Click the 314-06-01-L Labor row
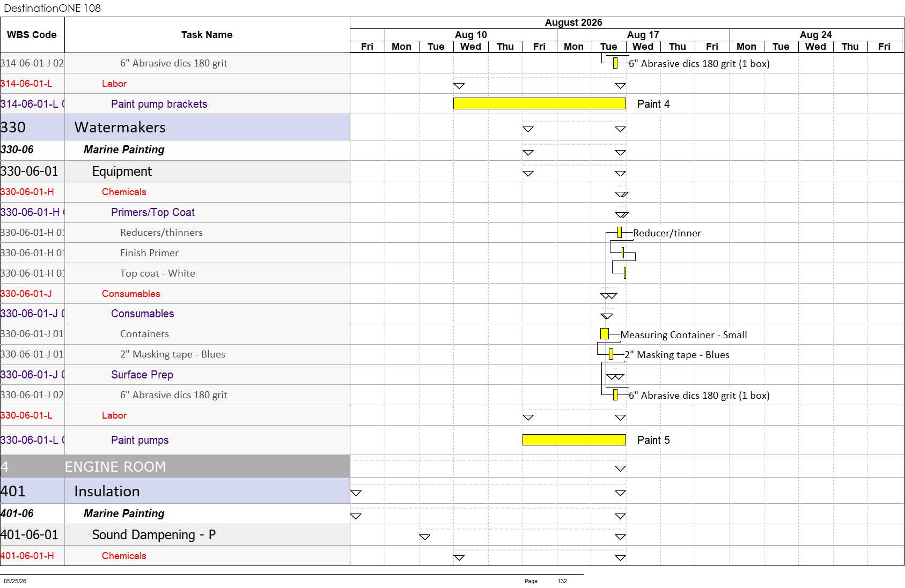Screen dimensions: 905x588 point(175,84)
